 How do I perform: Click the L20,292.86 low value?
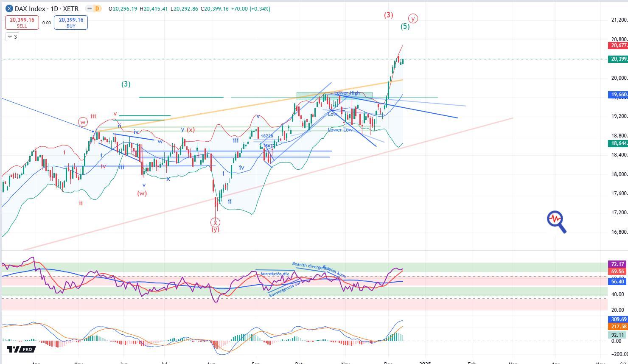pyautogui.click(x=184, y=9)
